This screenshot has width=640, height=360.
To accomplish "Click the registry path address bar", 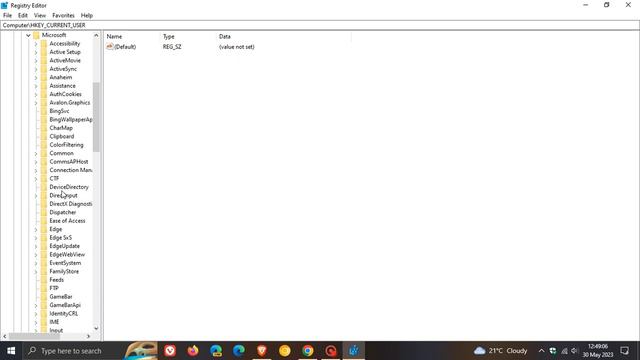I will (320, 25).
